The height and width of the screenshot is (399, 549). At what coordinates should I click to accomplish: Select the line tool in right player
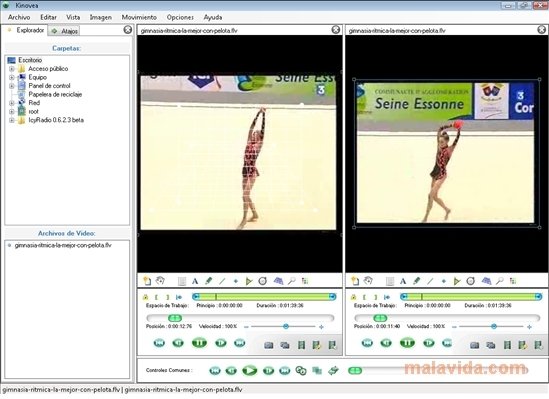[430, 281]
